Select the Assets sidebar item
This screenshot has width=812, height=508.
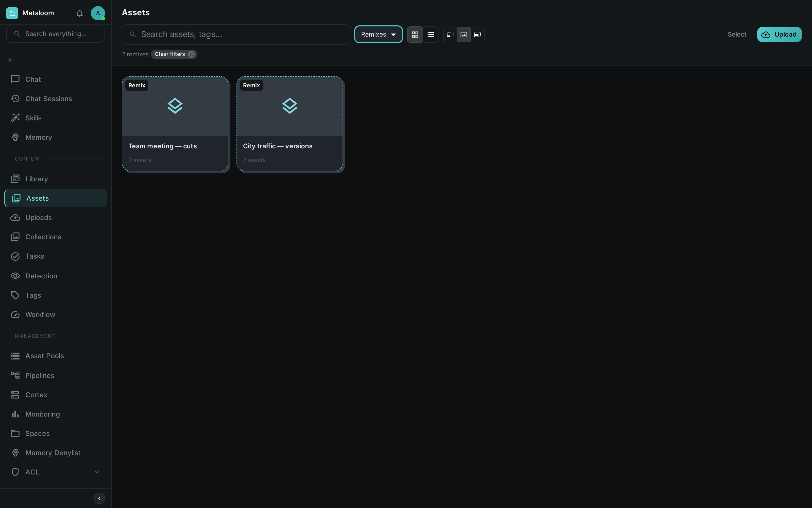click(55, 198)
